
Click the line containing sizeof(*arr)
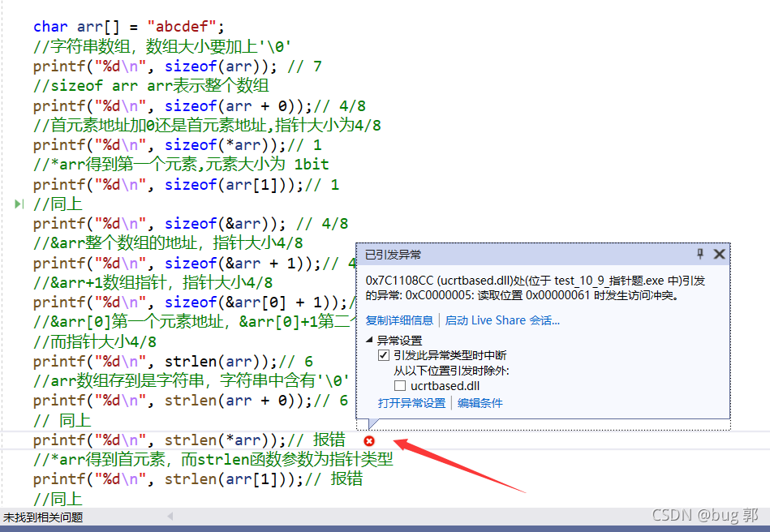177,145
